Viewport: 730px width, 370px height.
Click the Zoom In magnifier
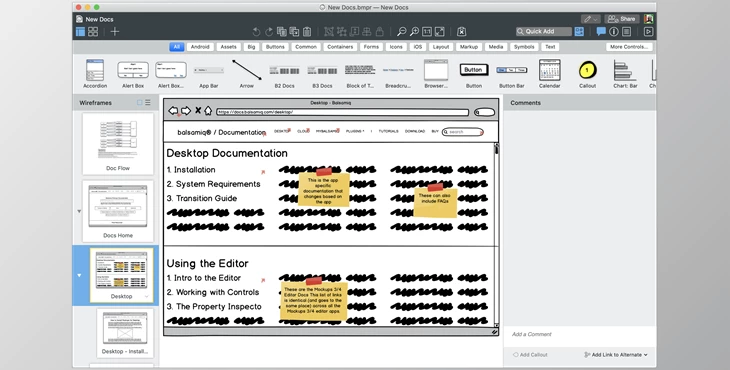[x=414, y=32]
